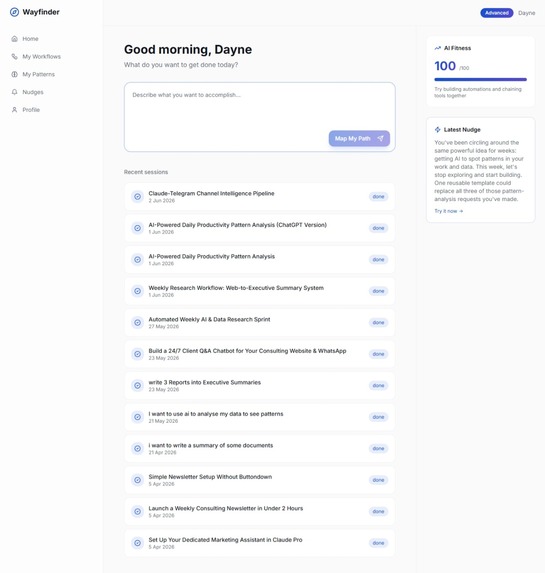
Task: Click the Wayfinder compass logo icon
Action: (x=14, y=12)
